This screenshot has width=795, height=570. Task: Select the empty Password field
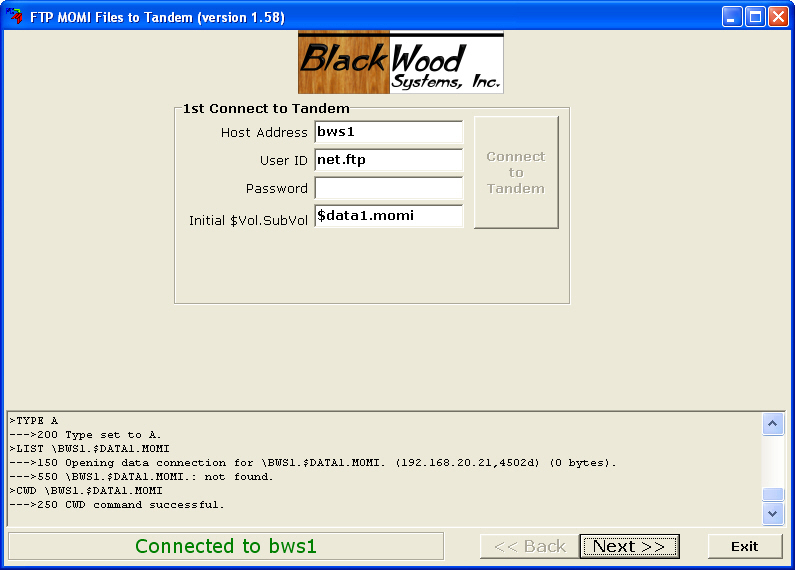[x=388, y=188]
